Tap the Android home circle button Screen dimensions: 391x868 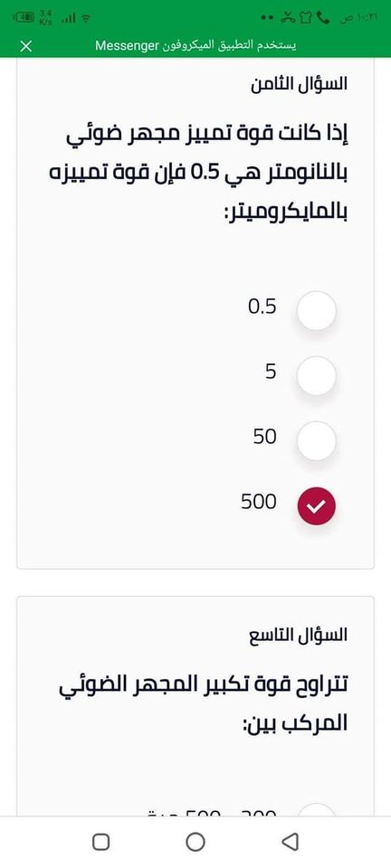click(195, 842)
